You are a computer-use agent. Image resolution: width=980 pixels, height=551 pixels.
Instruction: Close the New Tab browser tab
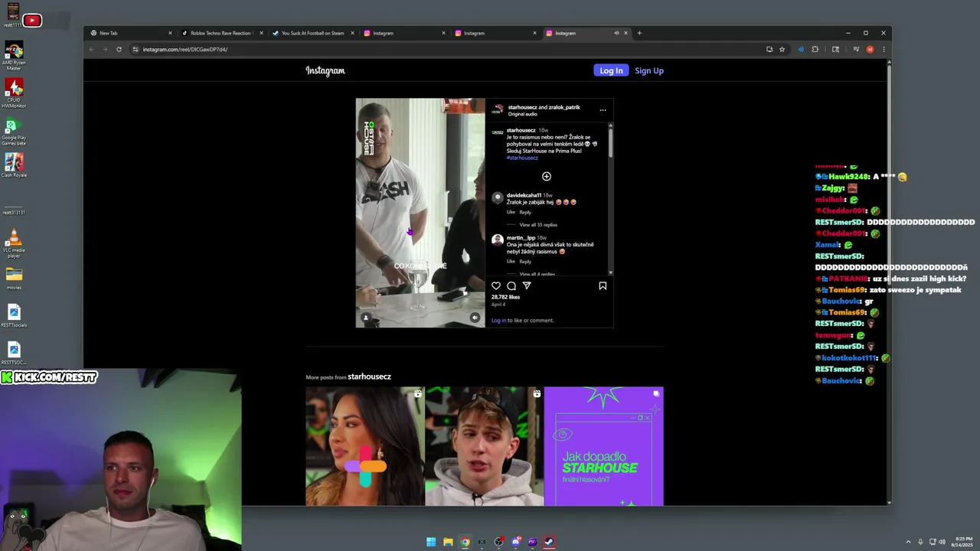click(x=170, y=33)
